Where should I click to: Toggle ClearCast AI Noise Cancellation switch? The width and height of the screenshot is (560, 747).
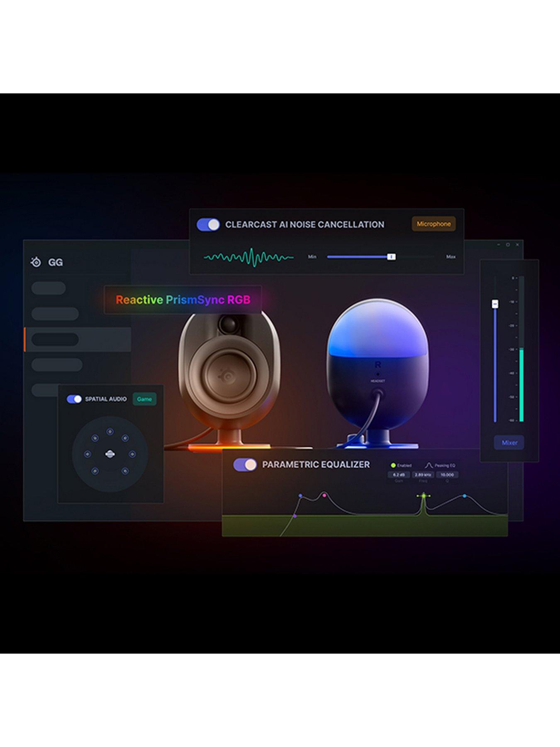(208, 225)
